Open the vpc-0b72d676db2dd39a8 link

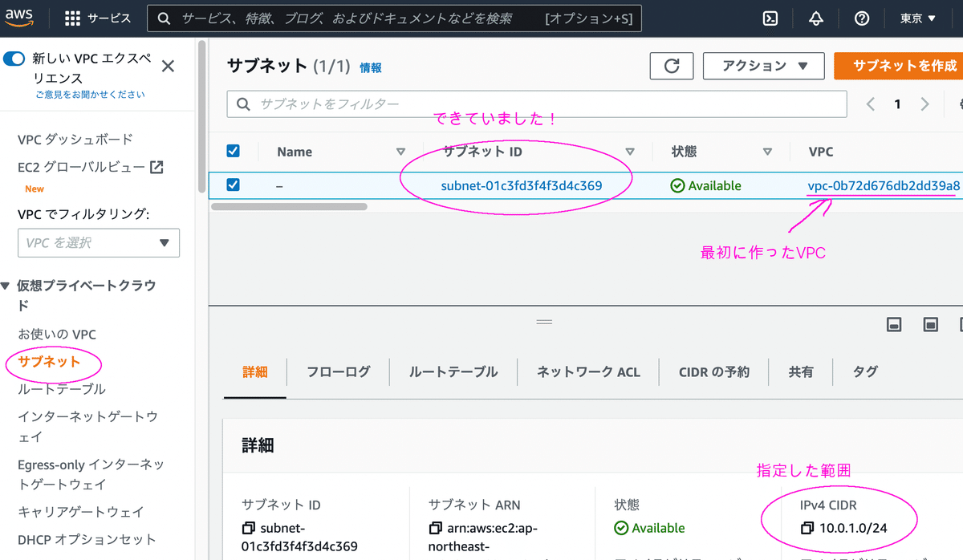tap(884, 185)
